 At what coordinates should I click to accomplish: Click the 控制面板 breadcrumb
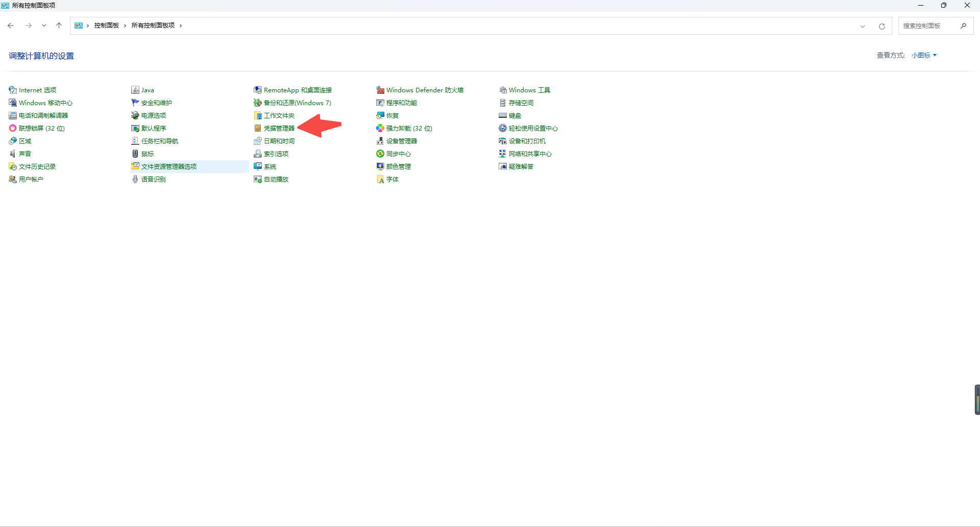pyautogui.click(x=106, y=26)
